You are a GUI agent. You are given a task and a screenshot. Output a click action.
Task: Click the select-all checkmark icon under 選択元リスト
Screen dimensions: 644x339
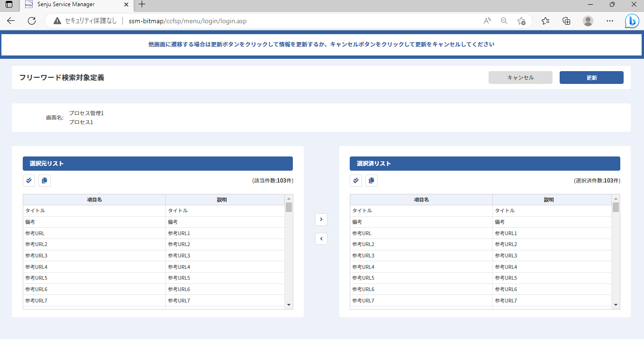click(29, 181)
